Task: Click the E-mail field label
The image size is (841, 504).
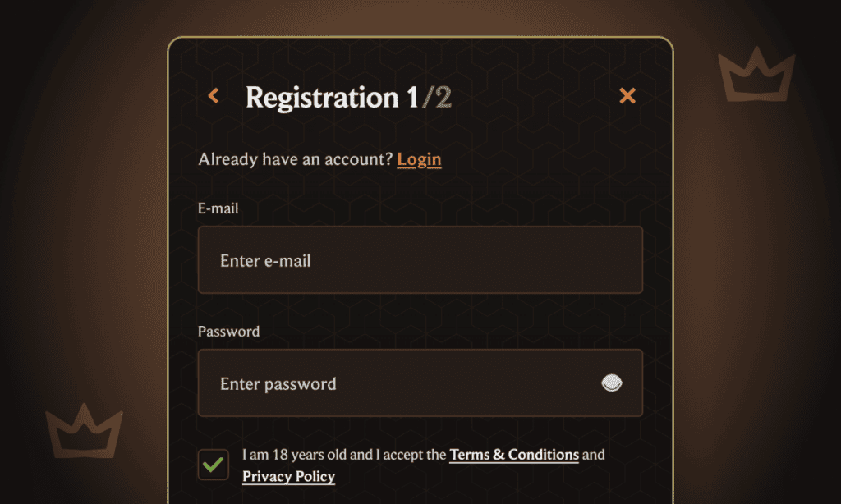Action: point(218,208)
